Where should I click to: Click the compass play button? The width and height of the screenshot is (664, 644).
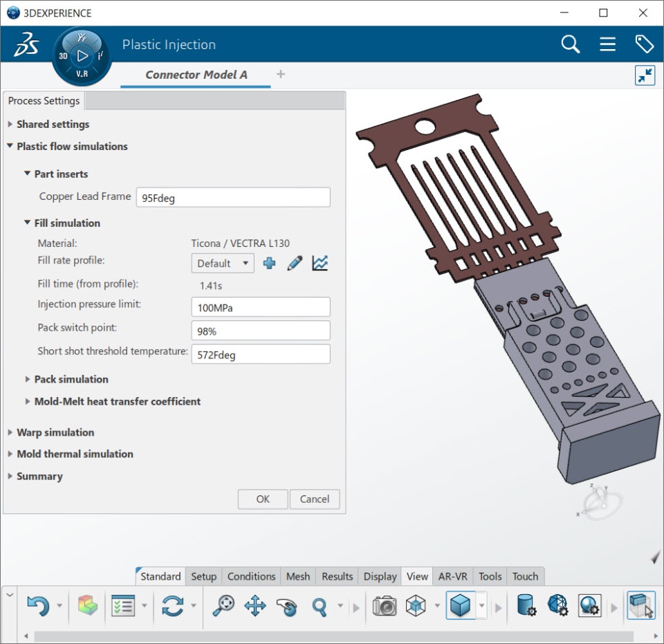pos(82,55)
